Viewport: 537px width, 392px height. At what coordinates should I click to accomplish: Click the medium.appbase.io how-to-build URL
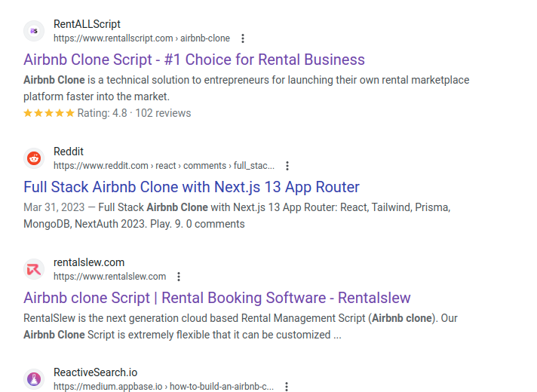164,387
